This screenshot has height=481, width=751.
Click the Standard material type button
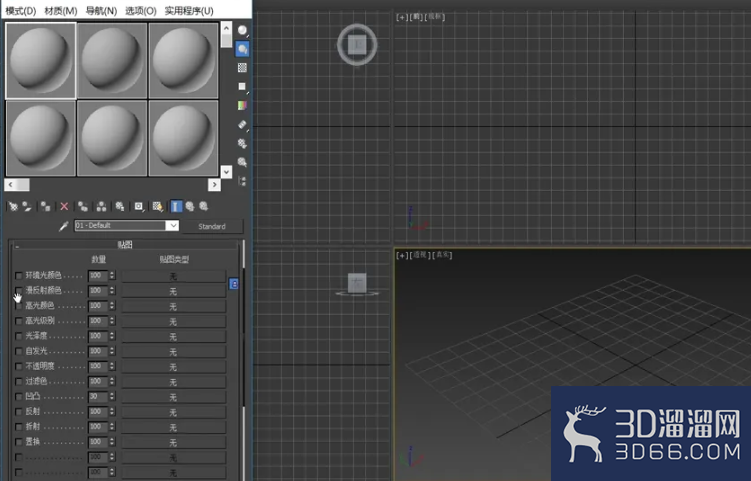[212, 226]
